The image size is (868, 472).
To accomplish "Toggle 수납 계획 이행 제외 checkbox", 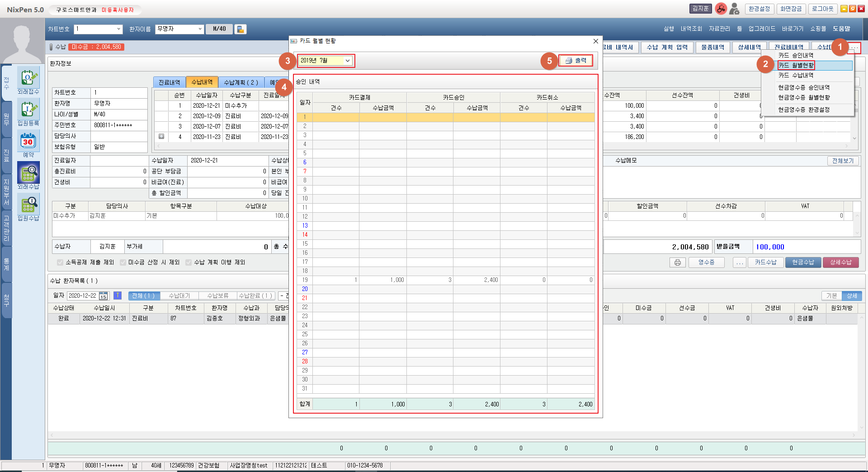I will [189, 262].
